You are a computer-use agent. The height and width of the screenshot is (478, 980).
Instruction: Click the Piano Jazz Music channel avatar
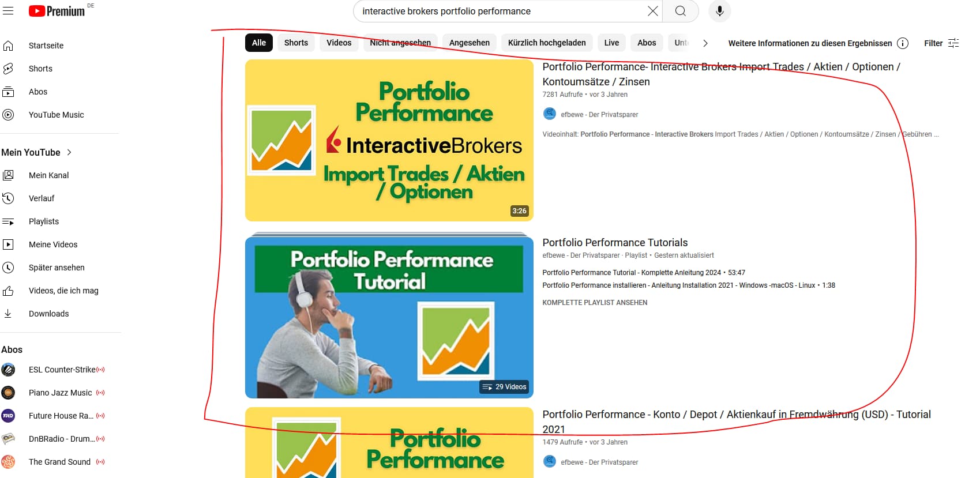coord(8,393)
